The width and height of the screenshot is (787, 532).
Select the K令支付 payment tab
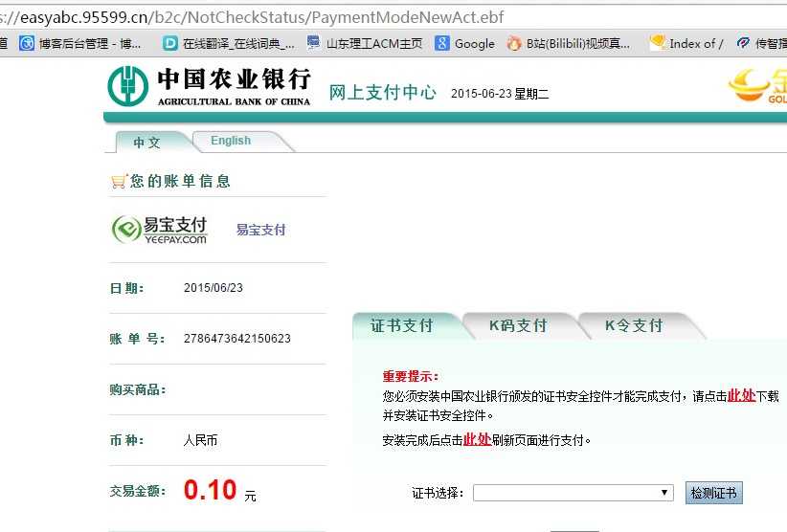click(x=634, y=326)
